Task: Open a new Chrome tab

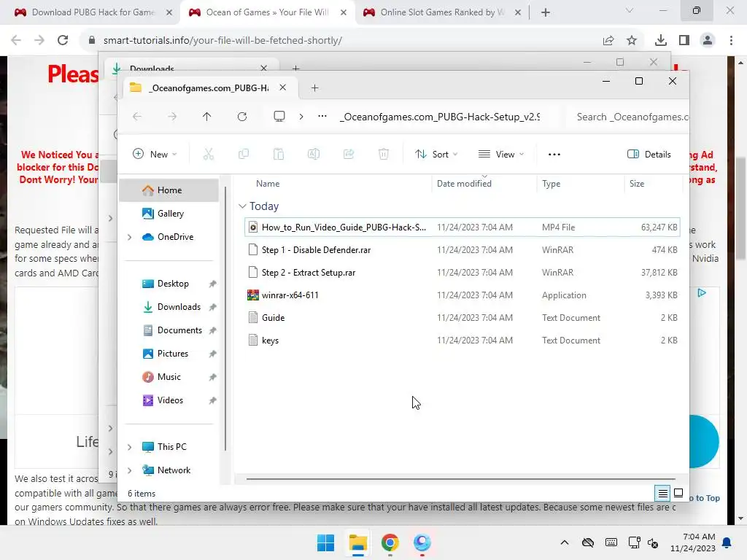Action: click(546, 12)
